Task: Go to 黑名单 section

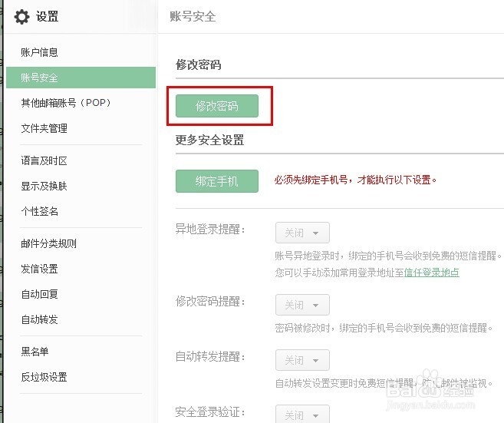Action: [x=35, y=352]
